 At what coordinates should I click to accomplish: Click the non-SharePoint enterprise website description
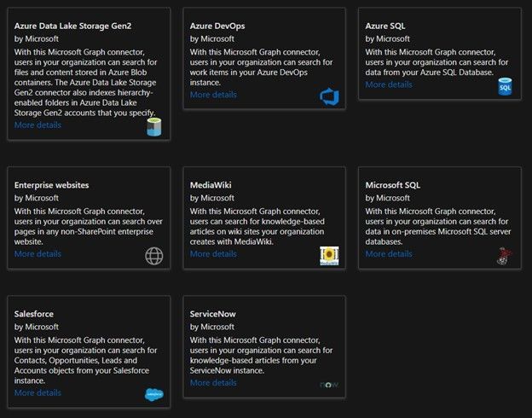(x=89, y=226)
